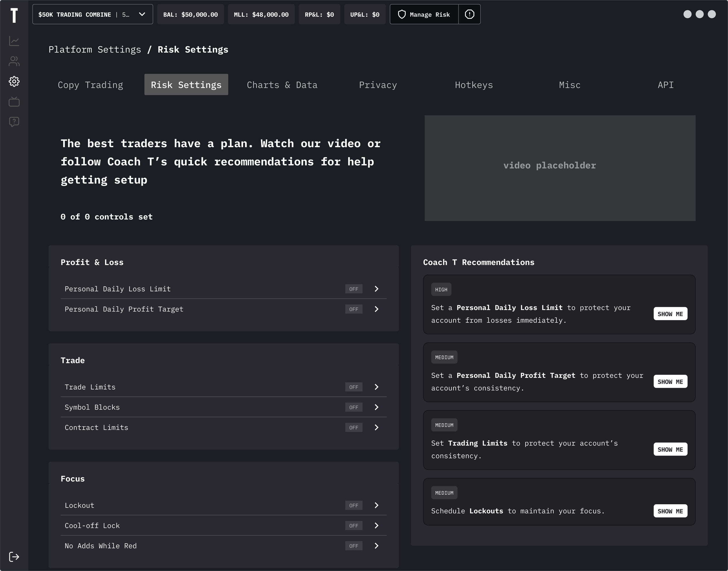The image size is (728, 571).
Task: Click the HIGH priority badge
Action: [x=441, y=290]
